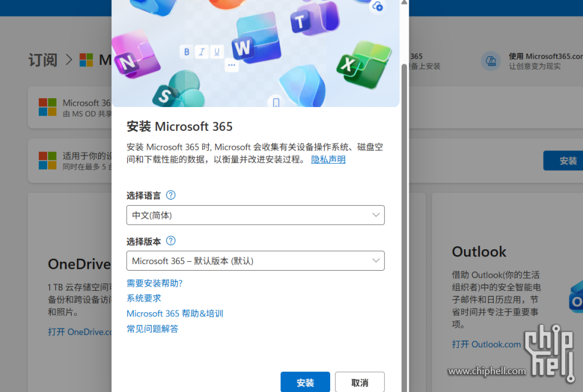Image resolution: width=583 pixels, height=392 pixels.
Task: Open the 常见问题解答 link
Action: click(x=152, y=328)
